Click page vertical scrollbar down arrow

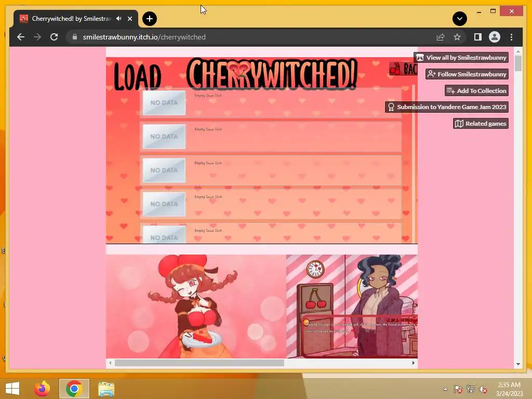[x=518, y=364]
